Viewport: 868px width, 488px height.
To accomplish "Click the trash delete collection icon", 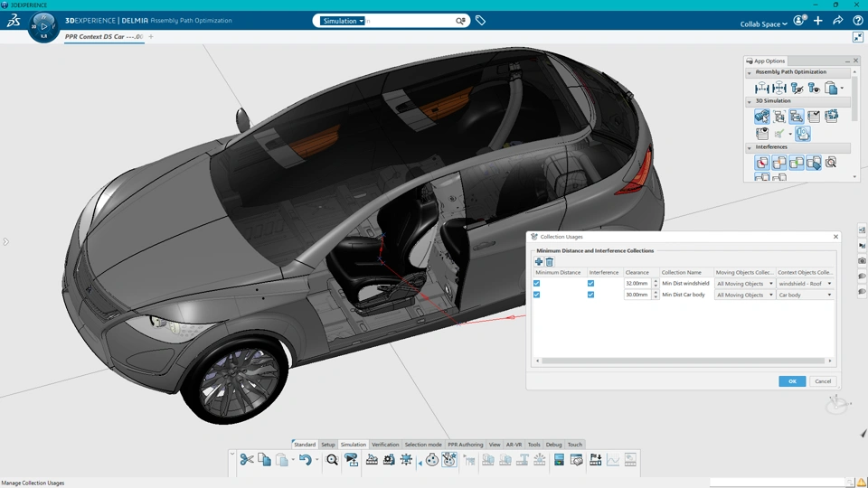I will pos(549,262).
